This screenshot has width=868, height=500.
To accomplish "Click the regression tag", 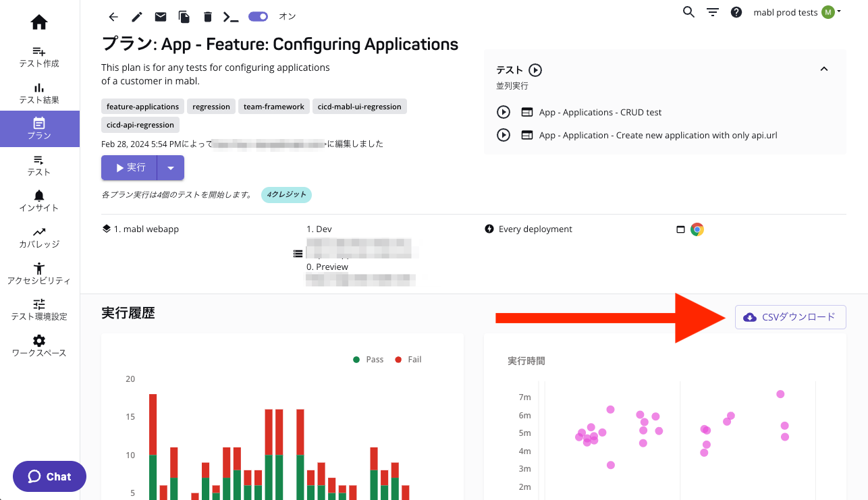I will point(211,107).
